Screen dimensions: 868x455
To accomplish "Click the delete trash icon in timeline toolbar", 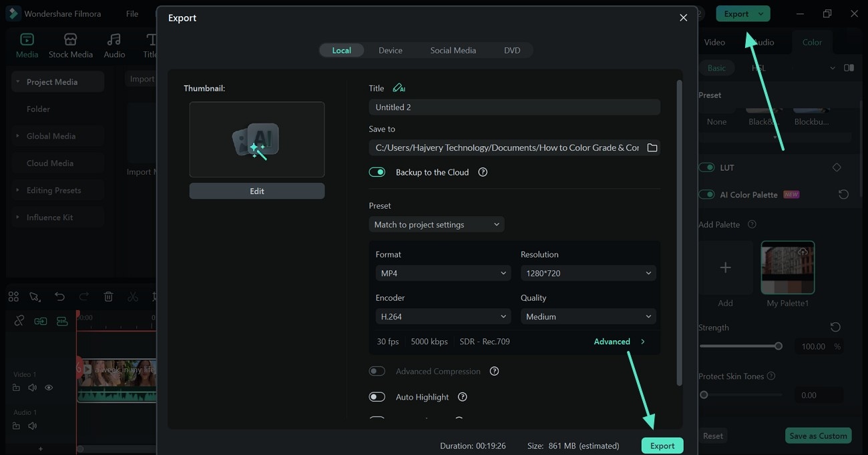I will (x=108, y=297).
